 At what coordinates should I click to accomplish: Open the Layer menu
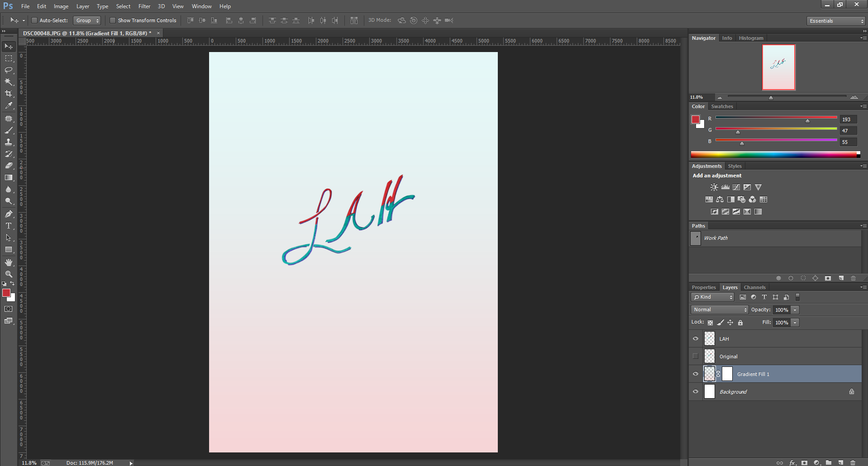83,6
